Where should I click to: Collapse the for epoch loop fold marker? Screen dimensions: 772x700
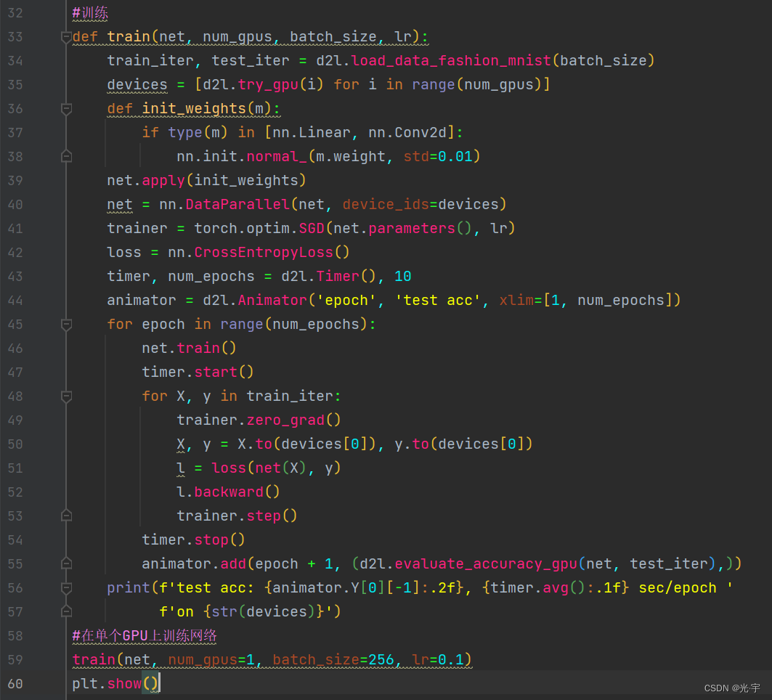tap(66, 325)
